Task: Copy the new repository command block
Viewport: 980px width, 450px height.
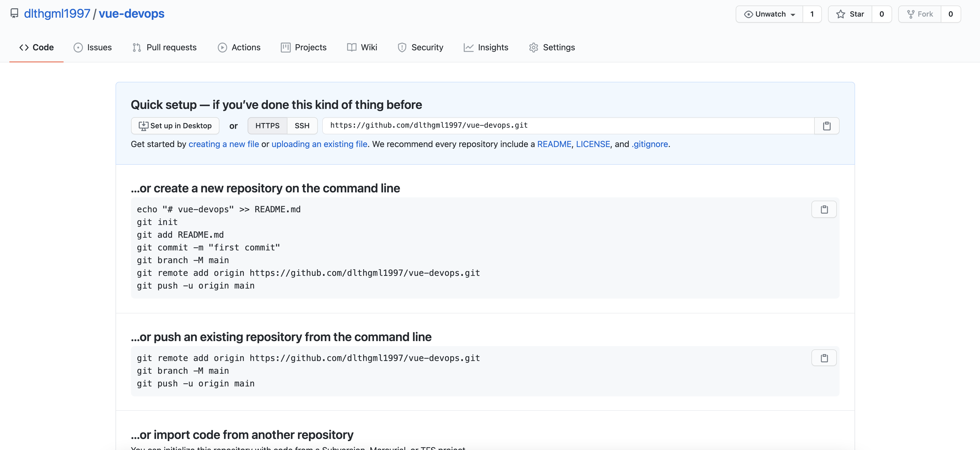Action: pyautogui.click(x=824, y=209)
